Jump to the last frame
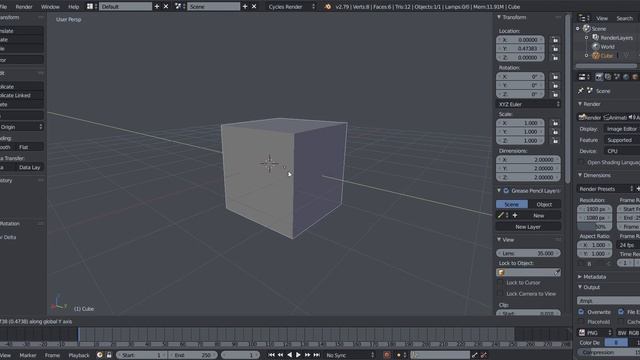640x360 pixels. 316,355
